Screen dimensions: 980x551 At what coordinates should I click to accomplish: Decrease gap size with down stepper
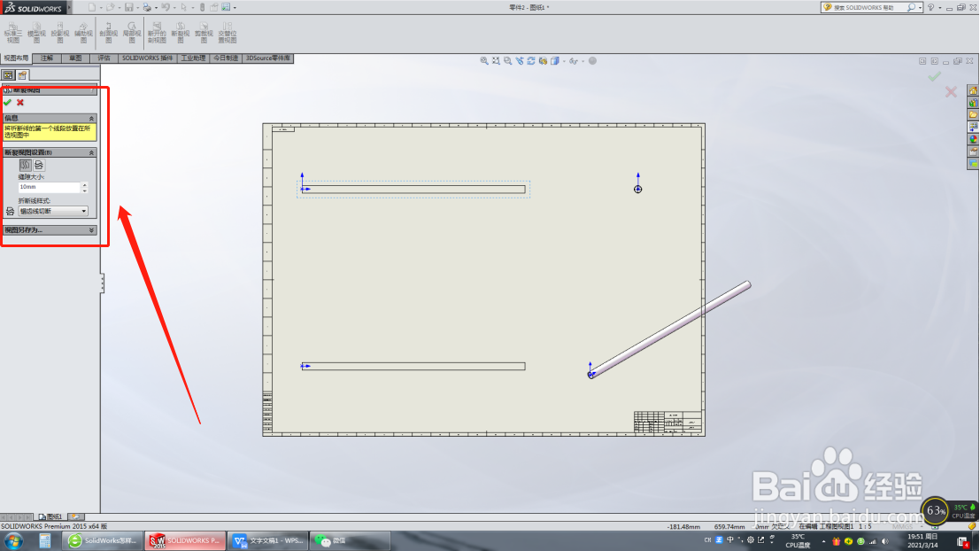click(x=84, y=190)
